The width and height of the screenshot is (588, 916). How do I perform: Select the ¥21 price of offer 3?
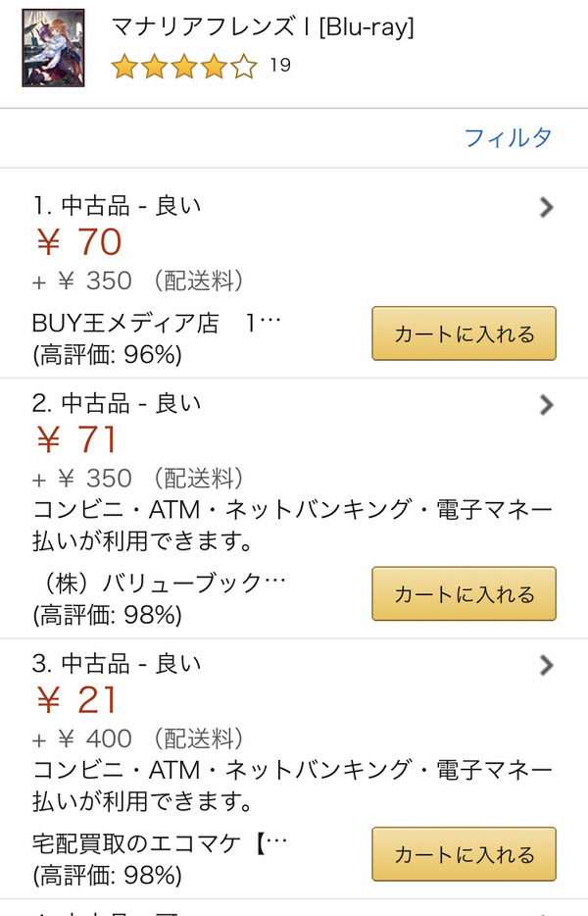(x=76, y=700)
